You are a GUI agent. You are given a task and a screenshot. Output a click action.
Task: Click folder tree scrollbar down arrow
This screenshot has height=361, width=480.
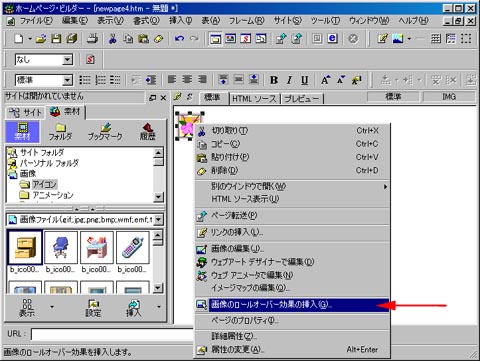click(x=159, y=197)
